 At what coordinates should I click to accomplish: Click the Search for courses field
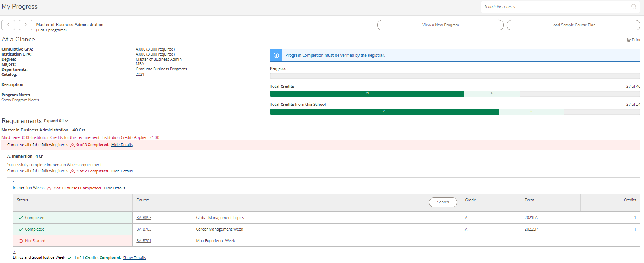tap(555, 7)
